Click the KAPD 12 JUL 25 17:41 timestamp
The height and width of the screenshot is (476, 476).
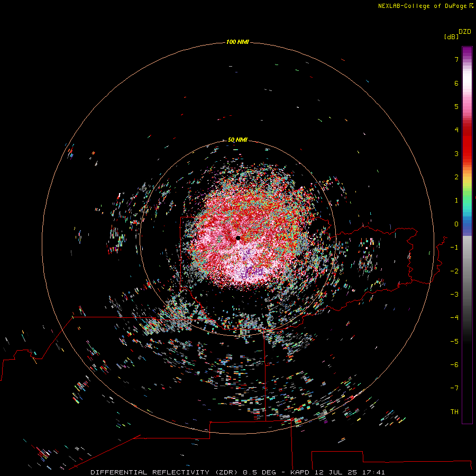[x=337, y=472]
